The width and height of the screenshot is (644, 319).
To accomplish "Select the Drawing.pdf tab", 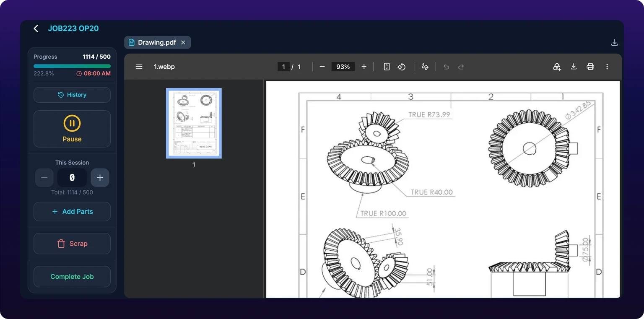I will click(x=157, y=42).
